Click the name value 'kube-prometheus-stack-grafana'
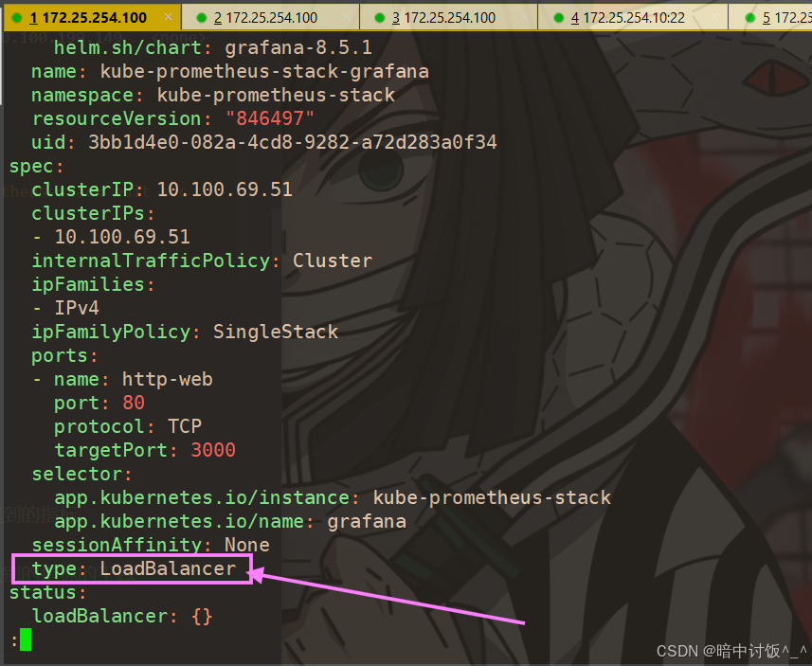 point(264,71)
